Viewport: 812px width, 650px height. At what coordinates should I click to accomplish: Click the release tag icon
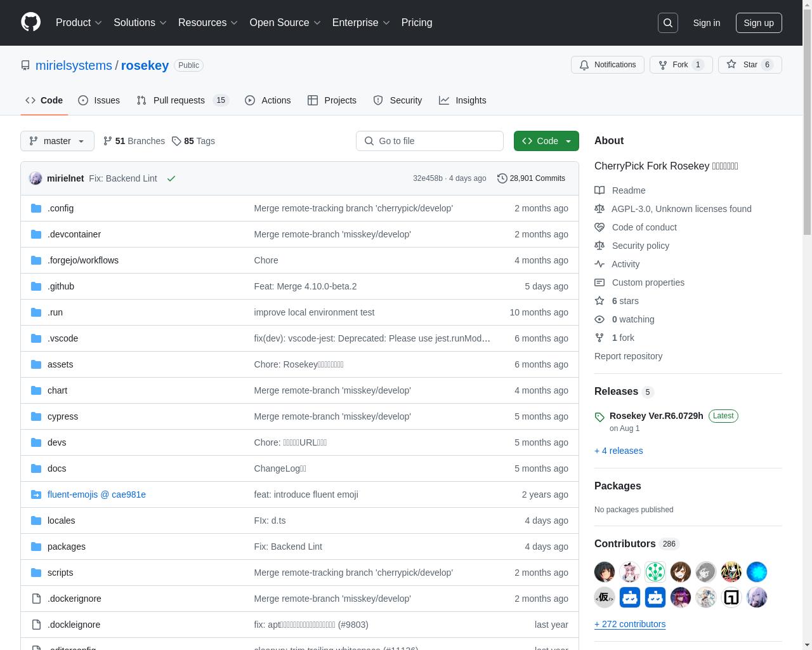click(599, 417)
